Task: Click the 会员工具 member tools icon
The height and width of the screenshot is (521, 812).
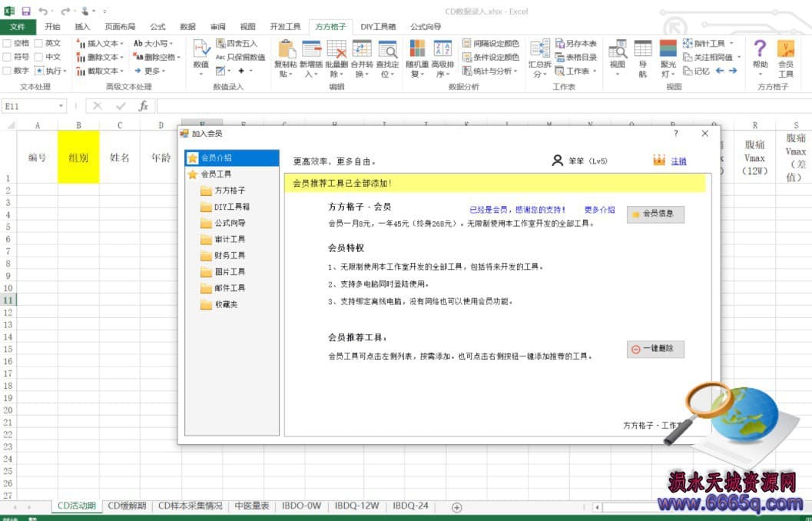Action: point(786,58)
